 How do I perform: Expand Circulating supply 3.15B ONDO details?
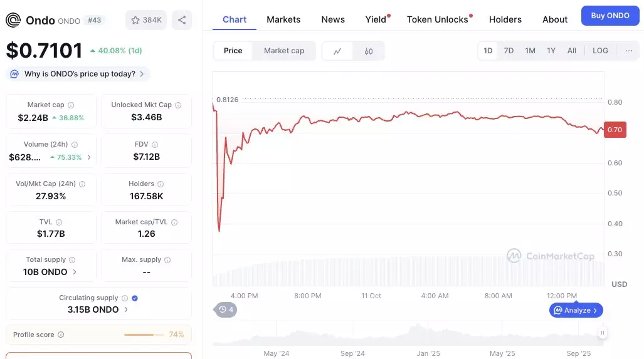[x=126, y=310]
